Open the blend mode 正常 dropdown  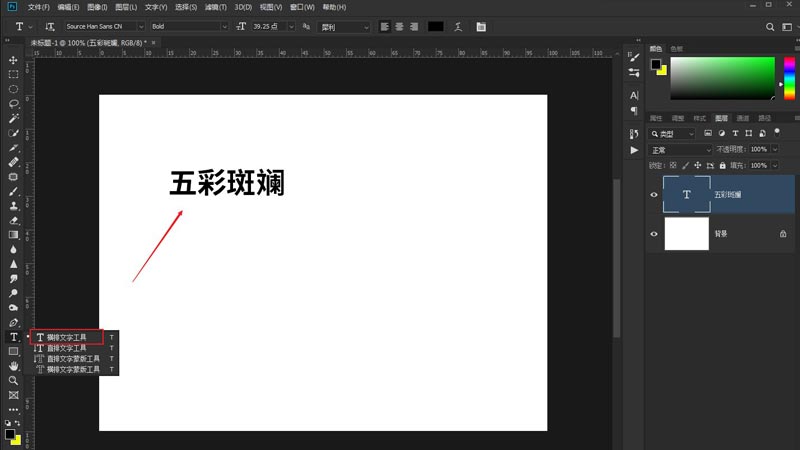pyautogui.click(x=680, y=150)
